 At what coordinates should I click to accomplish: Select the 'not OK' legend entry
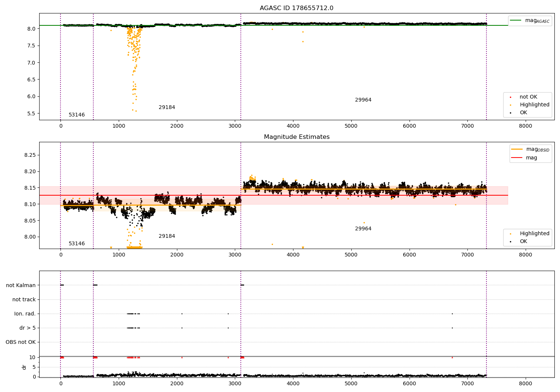pos(528,97)
